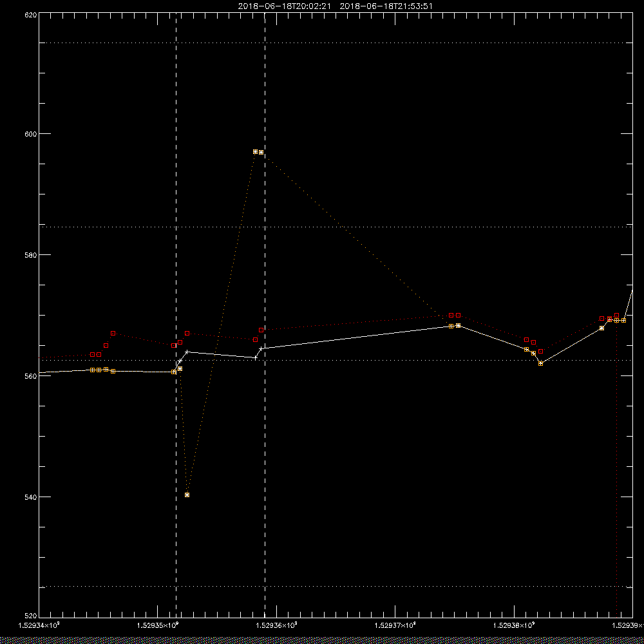Click the start timestamp 2018-06-18T20:02:21 in title
The height and width of the screenshot is (644, 644).
tap(284, 6)
